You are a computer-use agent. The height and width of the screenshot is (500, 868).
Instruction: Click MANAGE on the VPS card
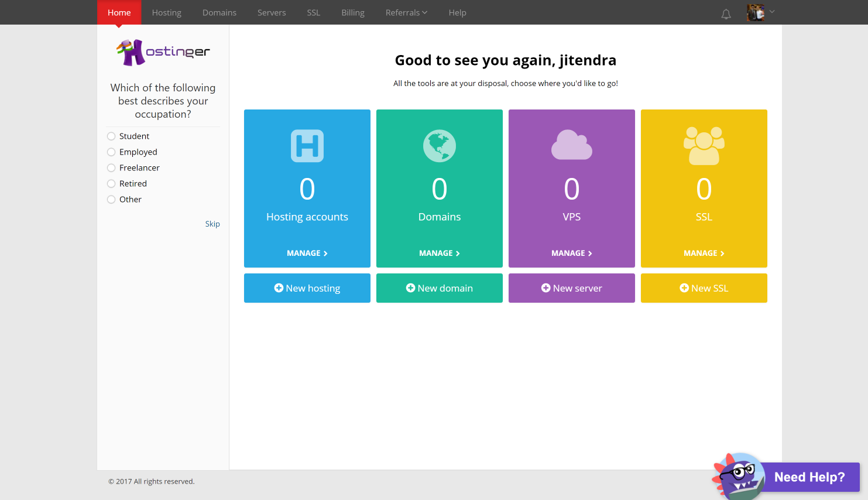click(571, 253)
